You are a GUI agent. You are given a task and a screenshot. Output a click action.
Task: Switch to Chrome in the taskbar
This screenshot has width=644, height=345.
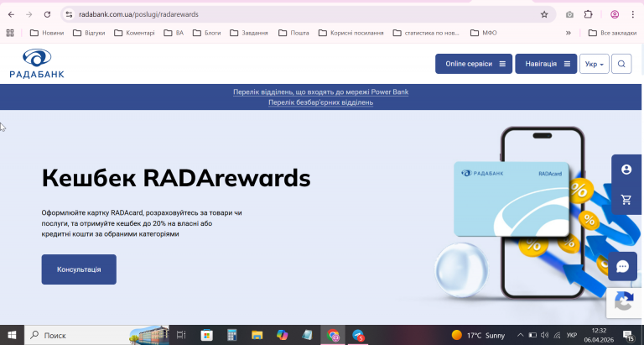(x=333, y=335)
